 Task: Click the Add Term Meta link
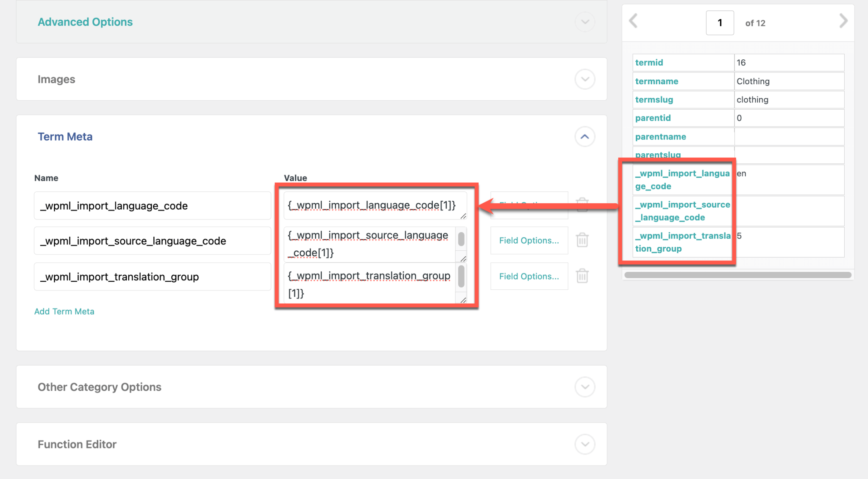coord(64,311)
